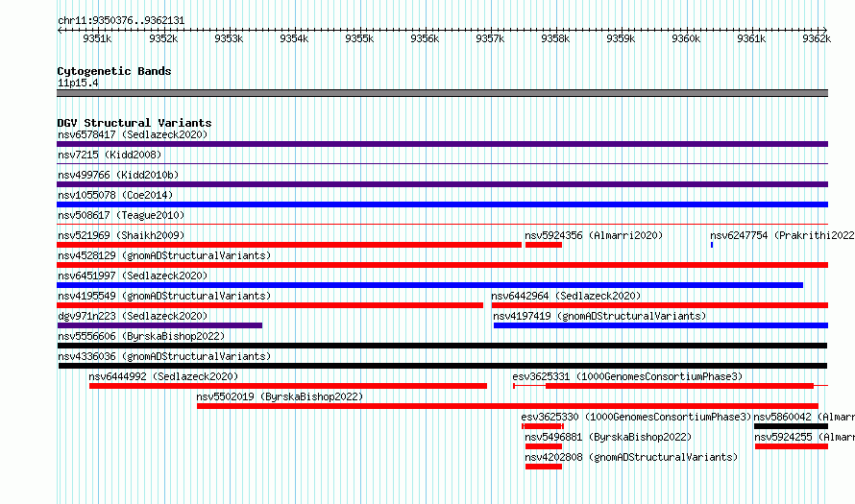Click the nsv4195549 gnomAD variant label
The width and height of the screenshot is (855, 504).
point(164,296)
